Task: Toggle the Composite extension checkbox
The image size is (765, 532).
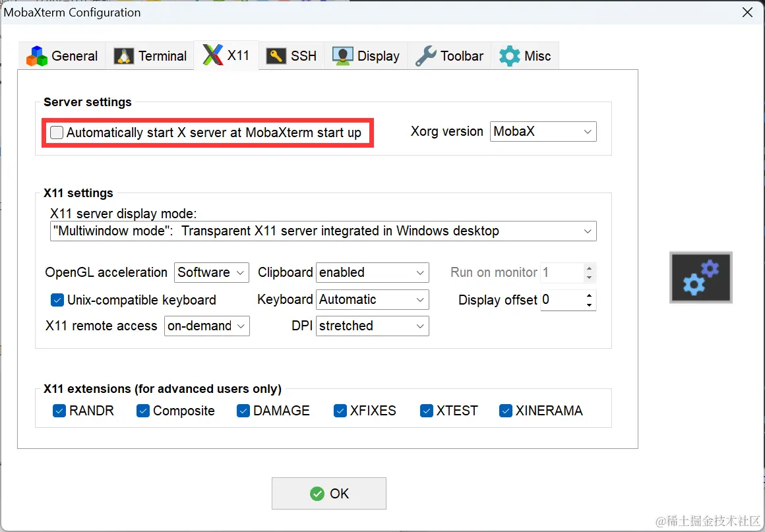Action: click(x=143, y=411)
